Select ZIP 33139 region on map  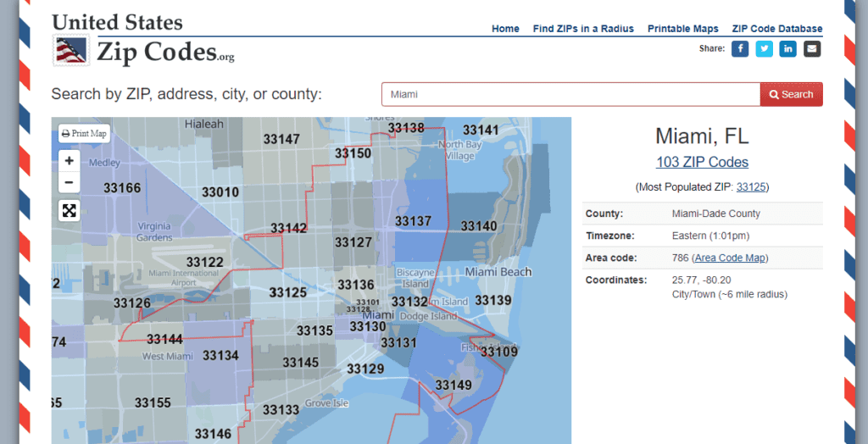point(492,301)
